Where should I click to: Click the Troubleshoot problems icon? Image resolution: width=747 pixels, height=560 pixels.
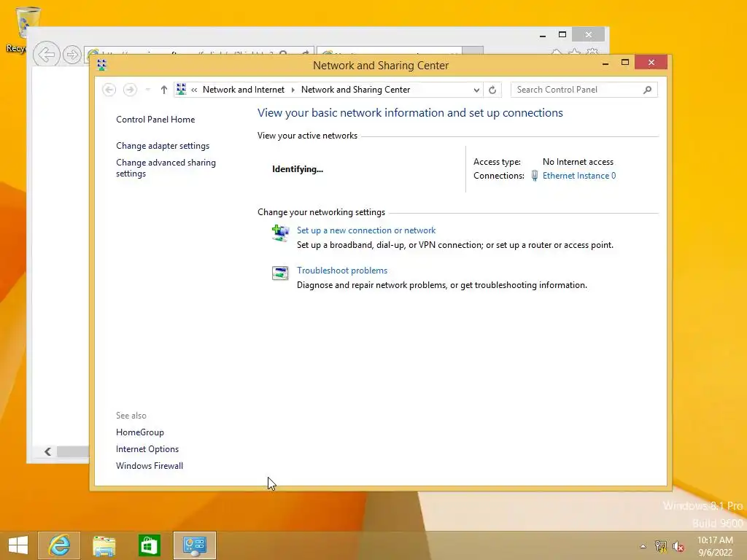(280, 273)
